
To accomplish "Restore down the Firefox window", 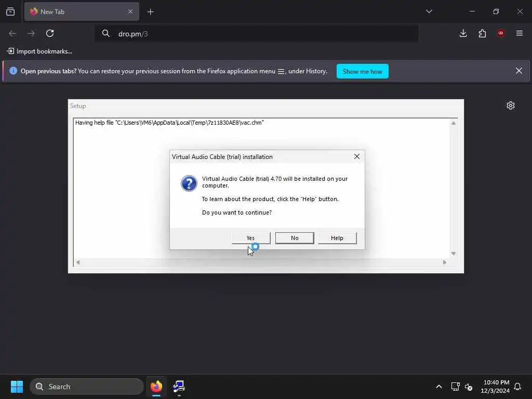I will 496,11.
